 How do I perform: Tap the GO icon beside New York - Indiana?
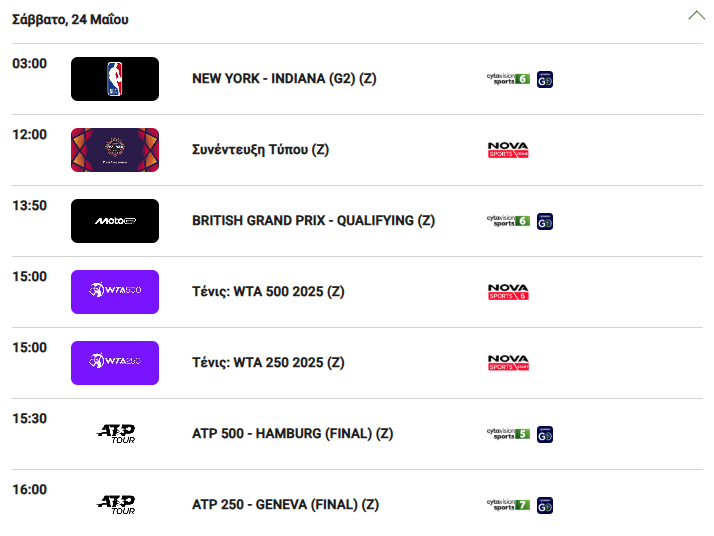pos(545,79)
